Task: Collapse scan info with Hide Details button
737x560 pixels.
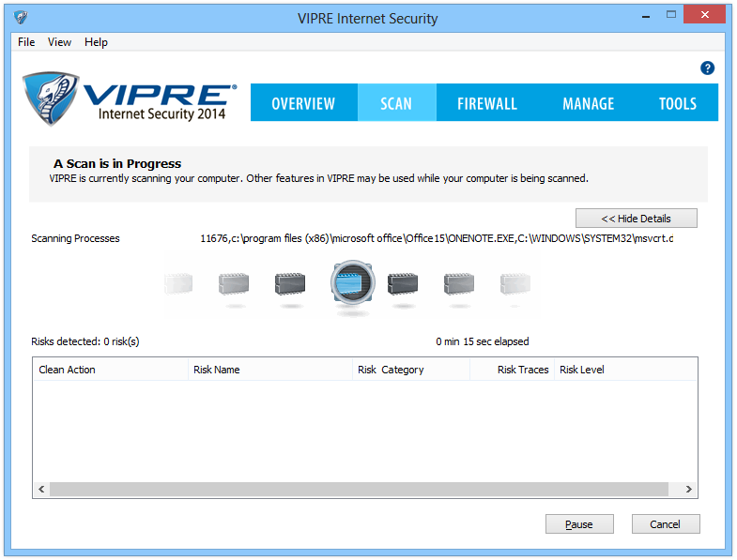Action: click(x=636, y=219)
